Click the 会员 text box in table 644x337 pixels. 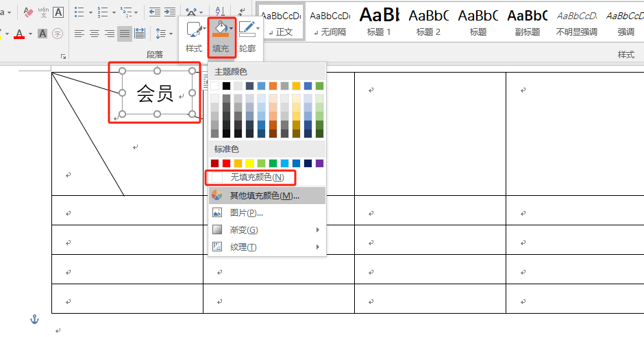(x=155, y=93)
